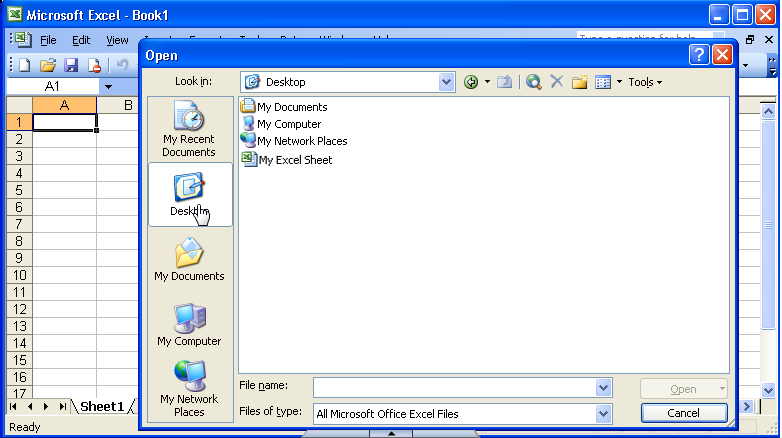This screenshot has width=782, height=438.
Task: Click the Create New Folder icon
Action: 579,82
